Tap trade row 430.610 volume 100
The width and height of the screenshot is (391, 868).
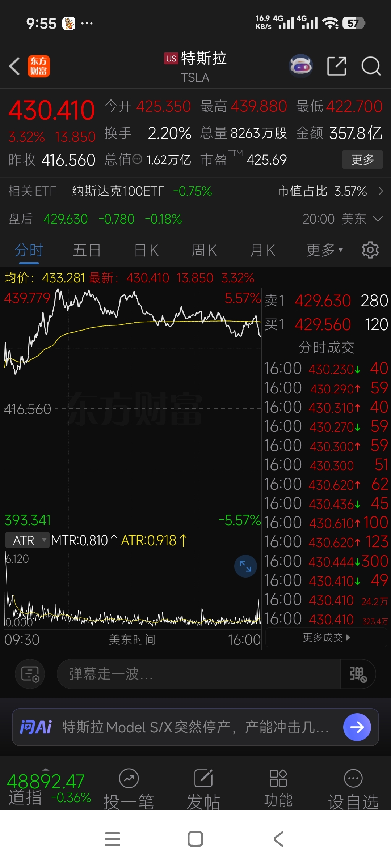coord(326,523)
